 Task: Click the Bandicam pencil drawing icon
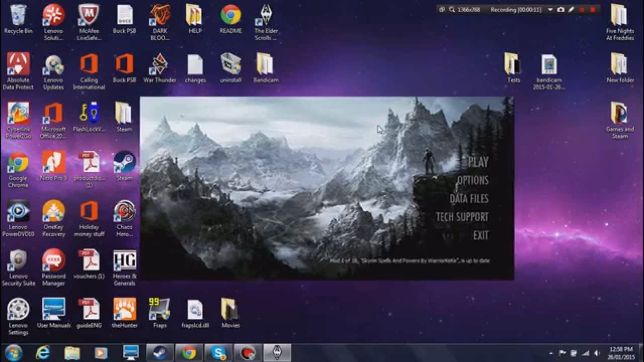[x=571, y=10]
